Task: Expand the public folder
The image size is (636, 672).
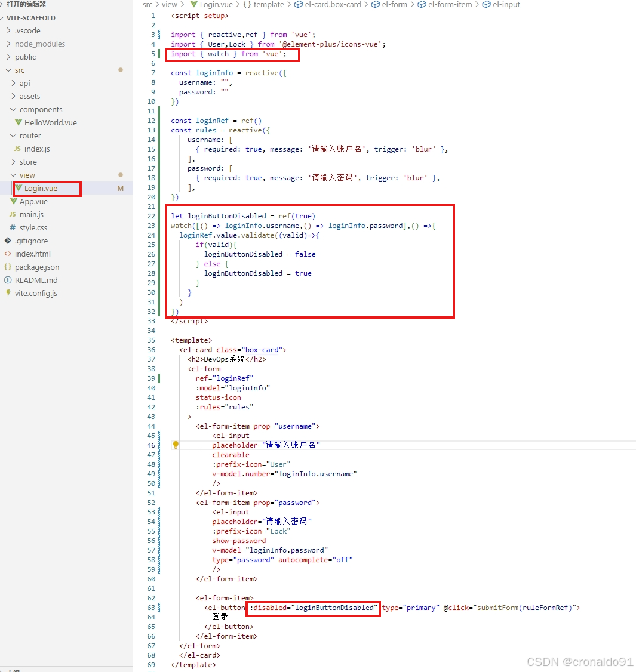Action: coord(8,57)
